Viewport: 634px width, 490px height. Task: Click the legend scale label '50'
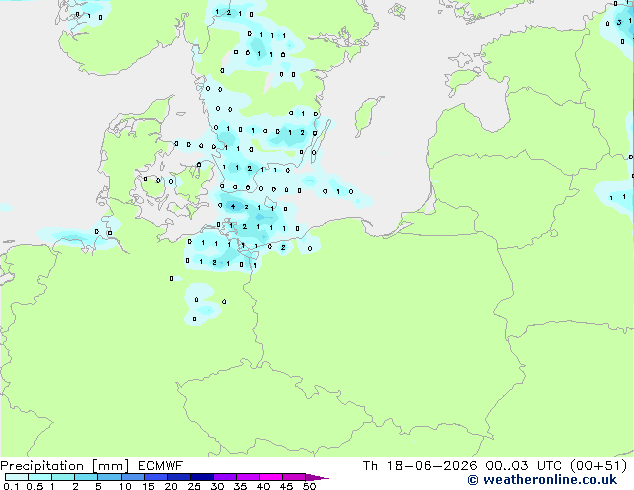309,486
